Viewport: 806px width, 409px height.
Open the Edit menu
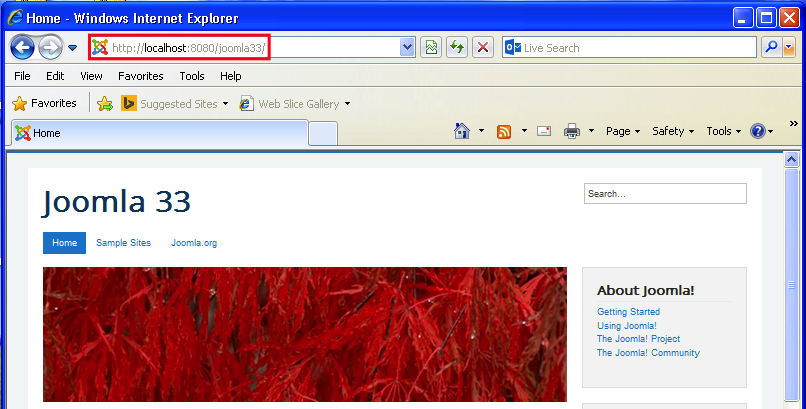pyautogui.click(x=55, y=76)
